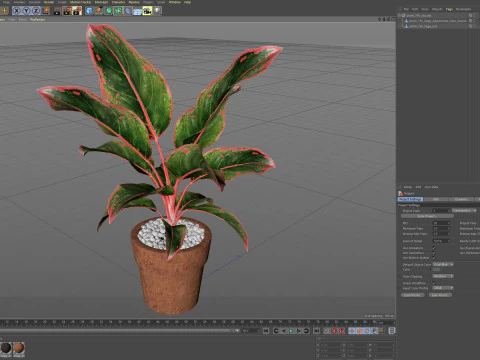Toggle the Position keyframe recording icon

[352, 331]
